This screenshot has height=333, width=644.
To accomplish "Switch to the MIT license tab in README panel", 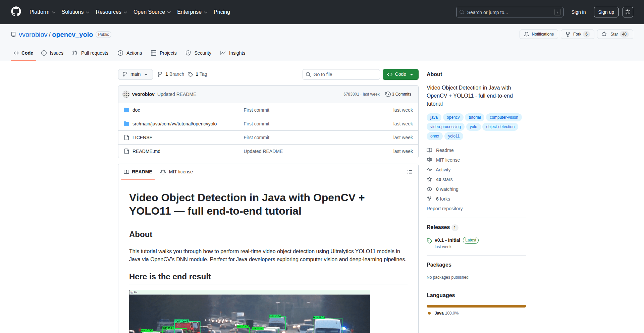I will tap(177, 172).
